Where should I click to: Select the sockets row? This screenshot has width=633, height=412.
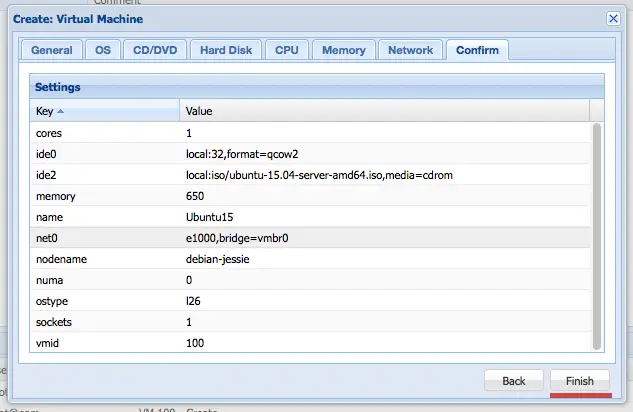310,322
